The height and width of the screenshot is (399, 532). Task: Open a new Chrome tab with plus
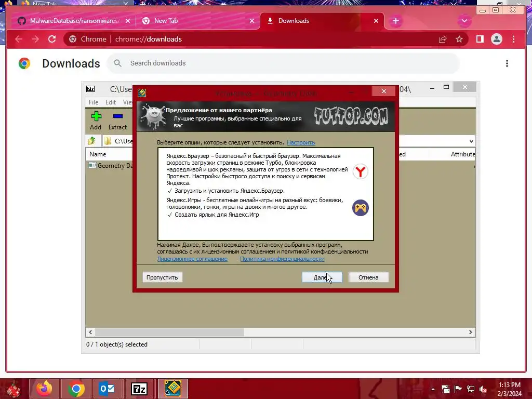[x=395, y=21]
